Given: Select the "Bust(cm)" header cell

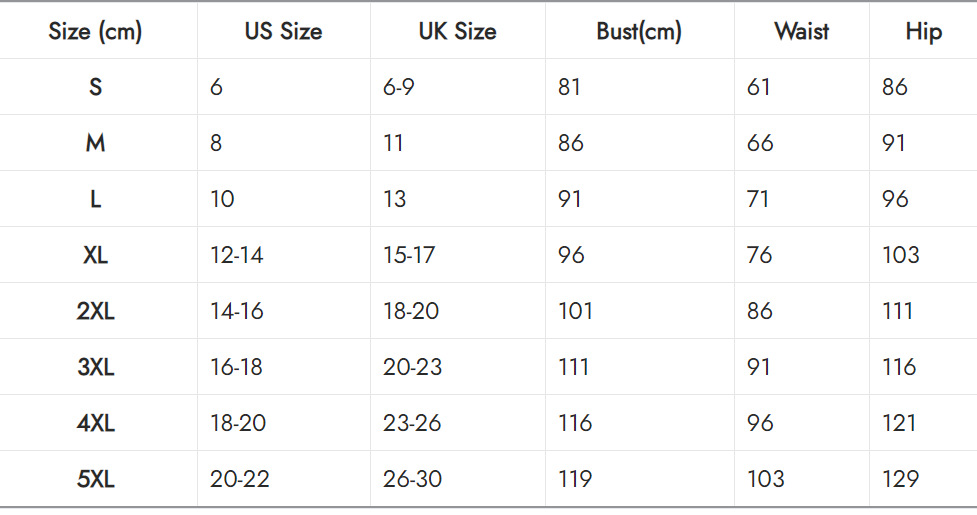Looking at the screenshot, I should 639,32.
